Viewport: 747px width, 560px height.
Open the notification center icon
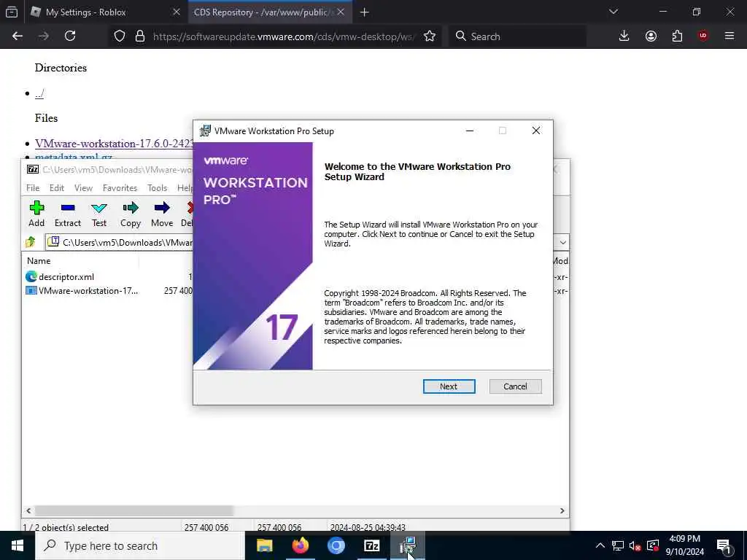[724, 545]
